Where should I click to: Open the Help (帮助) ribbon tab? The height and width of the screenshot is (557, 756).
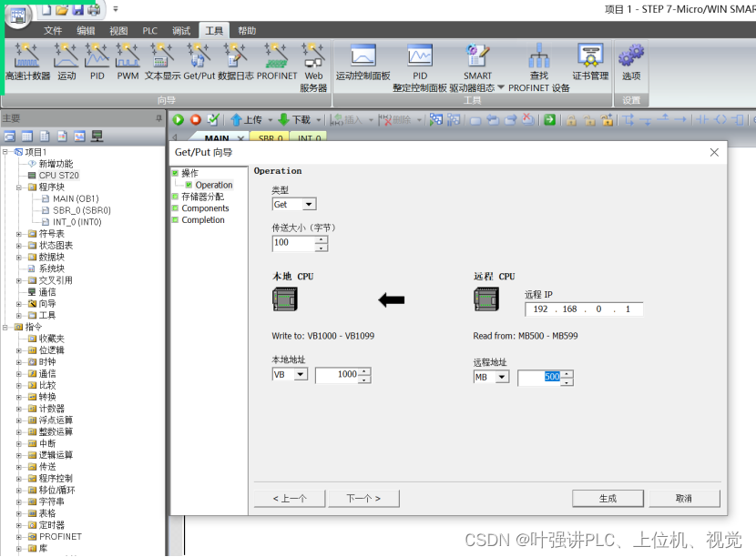tap(247, 31)
